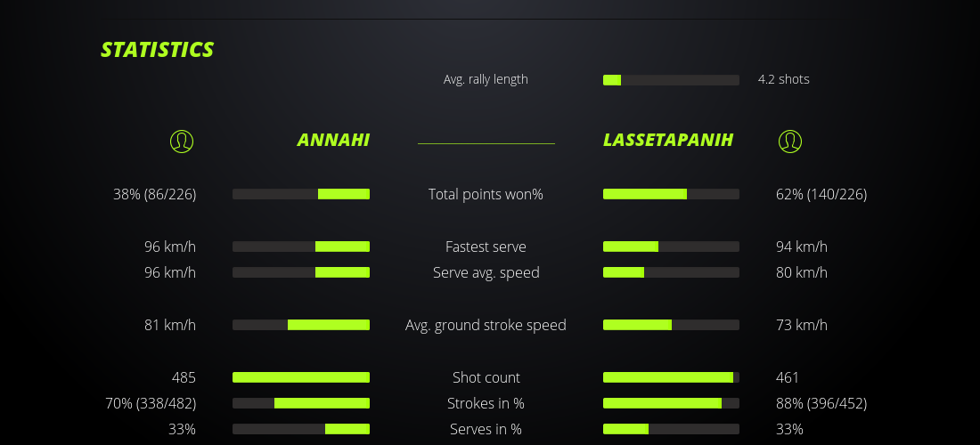Click Lassetapanih's Serve avg. speed bar
Image resolution: width=980 pixels, height=445 pixels.
[671, 272]
